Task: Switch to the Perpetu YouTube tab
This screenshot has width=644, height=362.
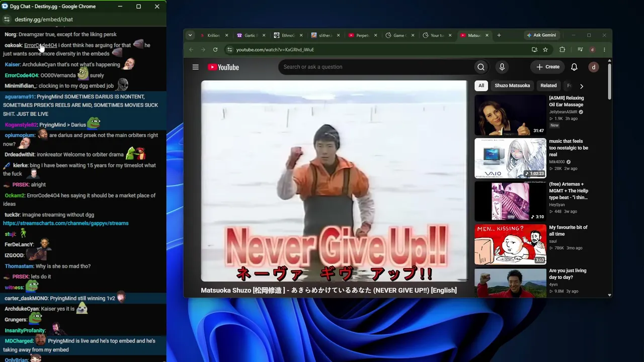Action: coord(362,35)
